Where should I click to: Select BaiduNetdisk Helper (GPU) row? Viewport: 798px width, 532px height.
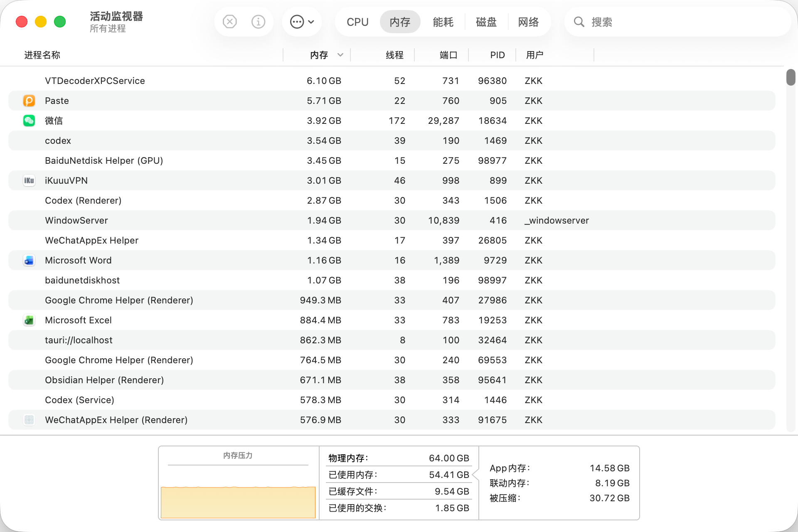[x=392, y=160]
